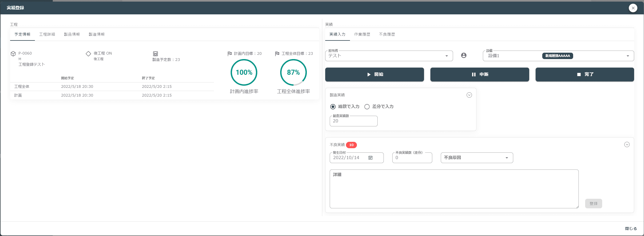Switch to the 作業履歴 tab
This screenshot has width=644, height=236.
(x=362, y=34)
